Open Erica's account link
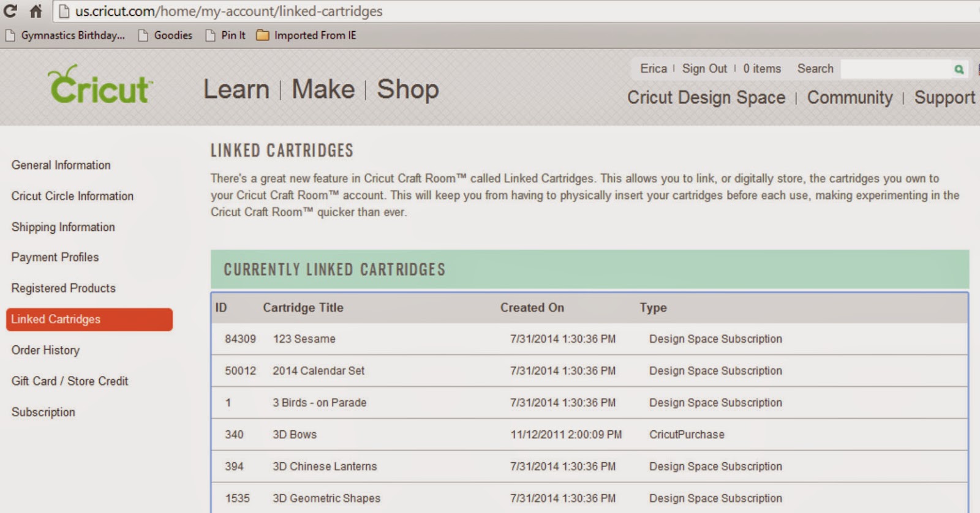This screenshot has height=513, width=980. click(654, 69)
